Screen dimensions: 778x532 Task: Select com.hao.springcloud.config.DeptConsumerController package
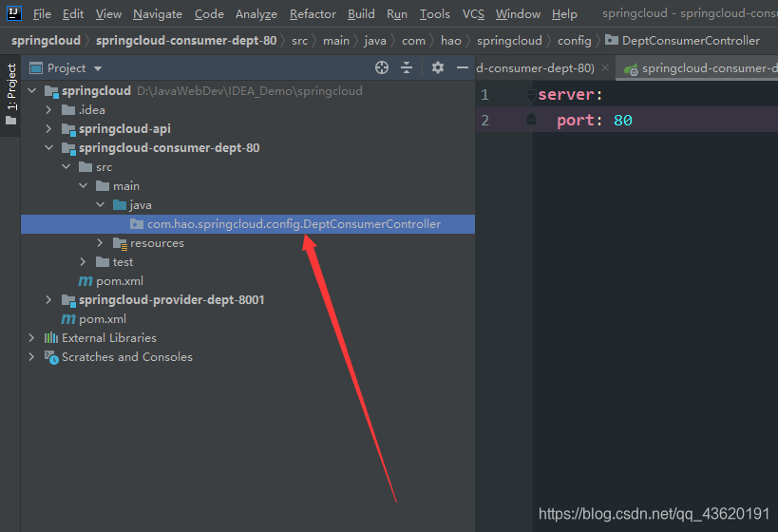248,224
